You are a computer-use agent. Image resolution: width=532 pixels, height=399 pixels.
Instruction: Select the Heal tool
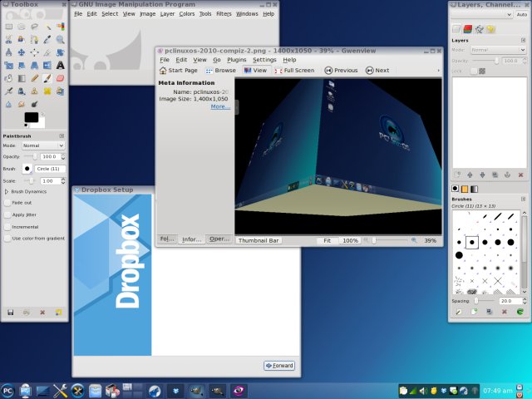tap(47, 91)
